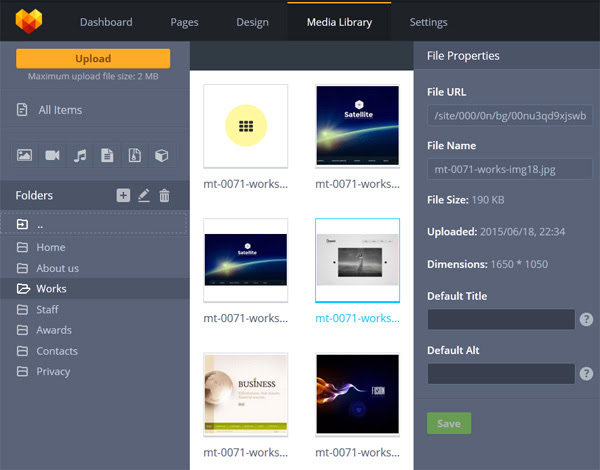Open help for Default Alt field

586,374
